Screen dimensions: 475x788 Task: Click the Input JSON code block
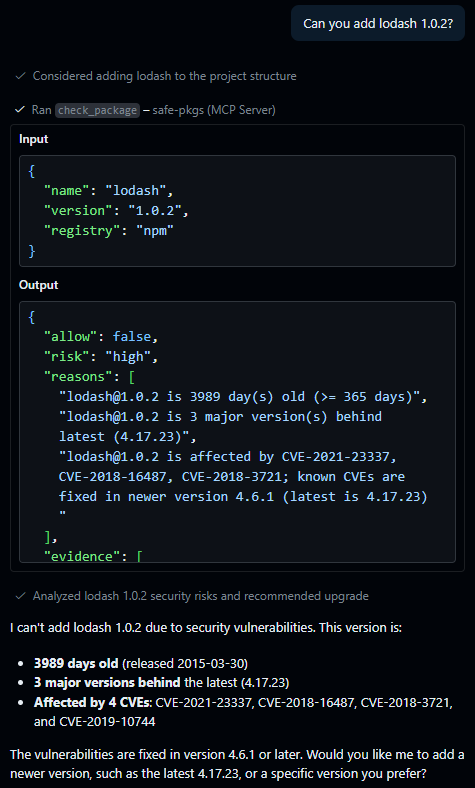click(x=237, y=211)
